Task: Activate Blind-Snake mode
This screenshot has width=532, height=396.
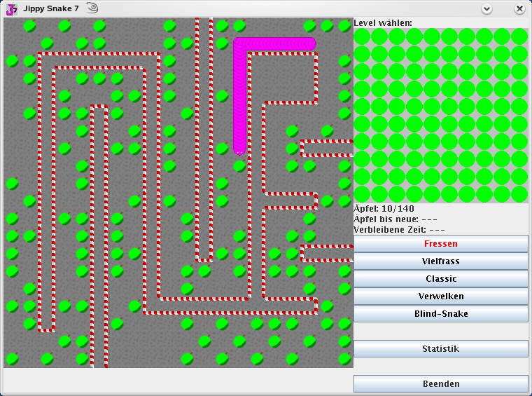Action: (x=441, y=314)
